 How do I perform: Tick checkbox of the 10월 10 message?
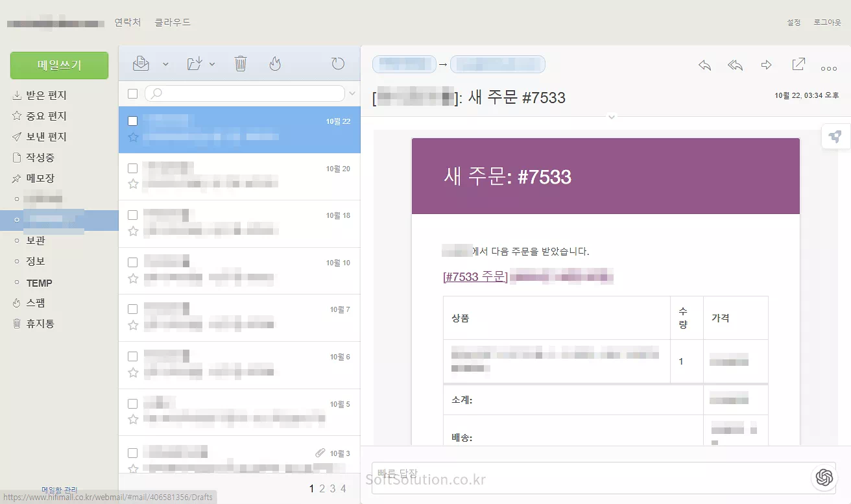(x=133, y=263)
